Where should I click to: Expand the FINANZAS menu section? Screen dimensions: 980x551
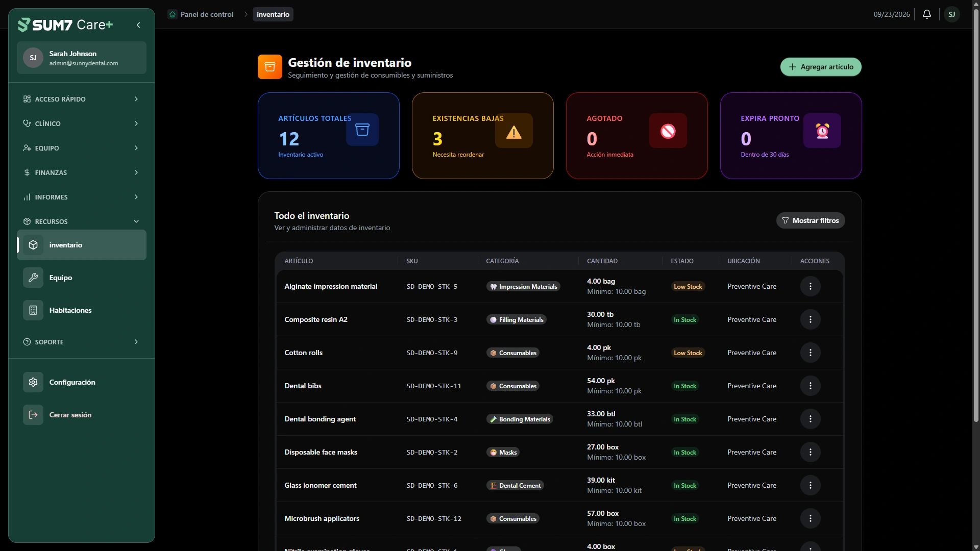tap(82, 172)
